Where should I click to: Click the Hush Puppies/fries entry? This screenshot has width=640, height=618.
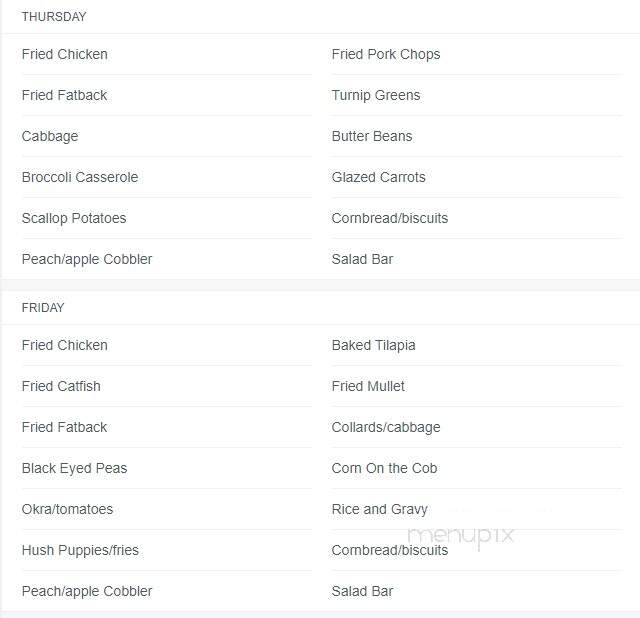[80, 550]
